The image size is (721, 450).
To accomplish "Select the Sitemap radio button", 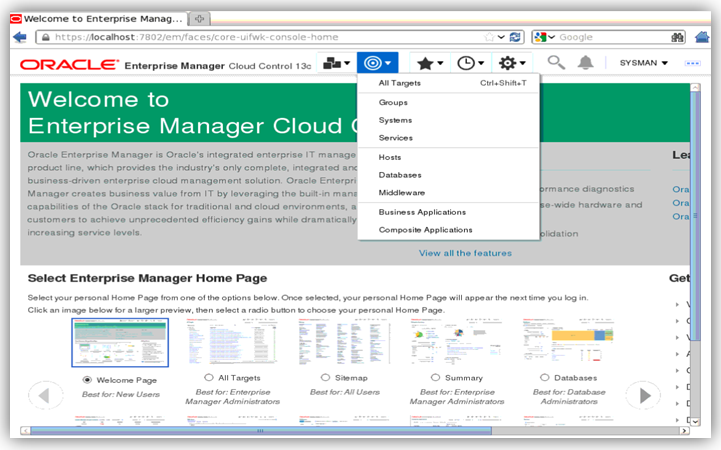I will coord(325,377).
